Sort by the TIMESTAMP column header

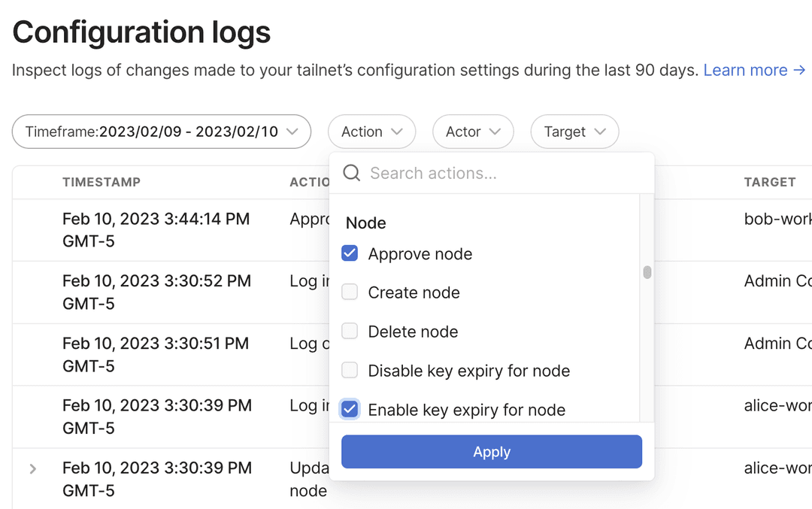[x=101, y=181]
